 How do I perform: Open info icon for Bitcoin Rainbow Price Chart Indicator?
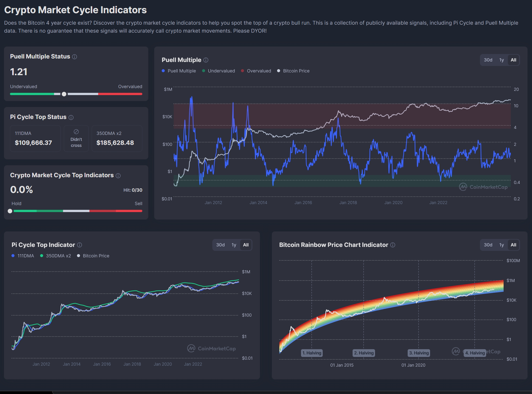[393, 245]
